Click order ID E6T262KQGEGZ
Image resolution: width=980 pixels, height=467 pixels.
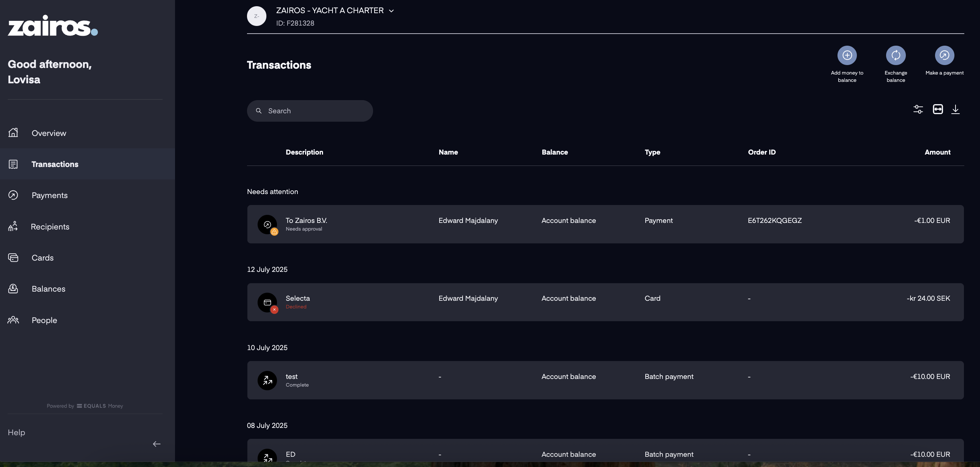click(775, 220)
